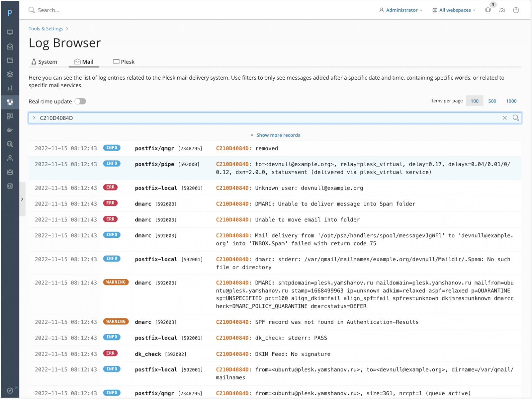This screenshot has width=532, height=399.
Task: Open Extensions using the grid icon
Action: coord(10,116)
